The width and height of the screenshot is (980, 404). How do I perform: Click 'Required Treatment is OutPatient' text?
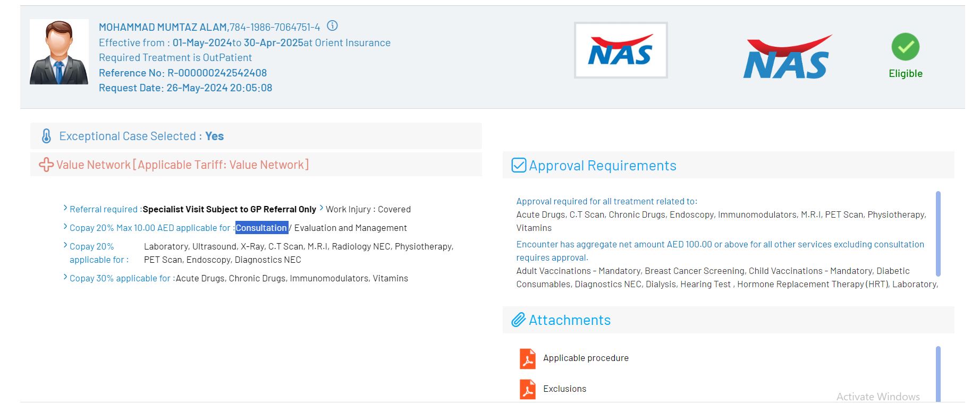click(175, 57)
